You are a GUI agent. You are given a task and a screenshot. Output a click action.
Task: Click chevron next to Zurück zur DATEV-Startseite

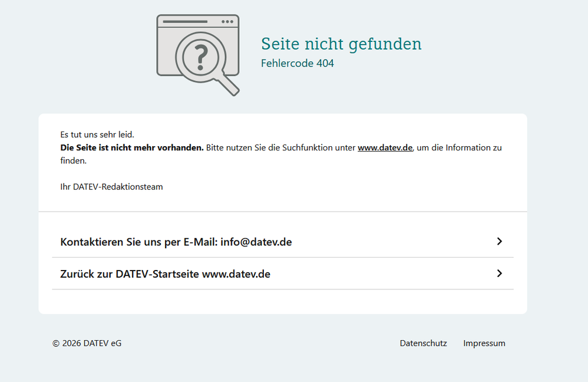(499, 274)
